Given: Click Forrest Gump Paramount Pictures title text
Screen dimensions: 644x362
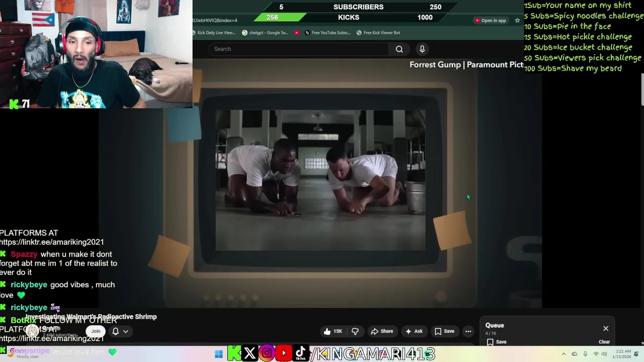Looking at the screenshot, I should point(466,64).
